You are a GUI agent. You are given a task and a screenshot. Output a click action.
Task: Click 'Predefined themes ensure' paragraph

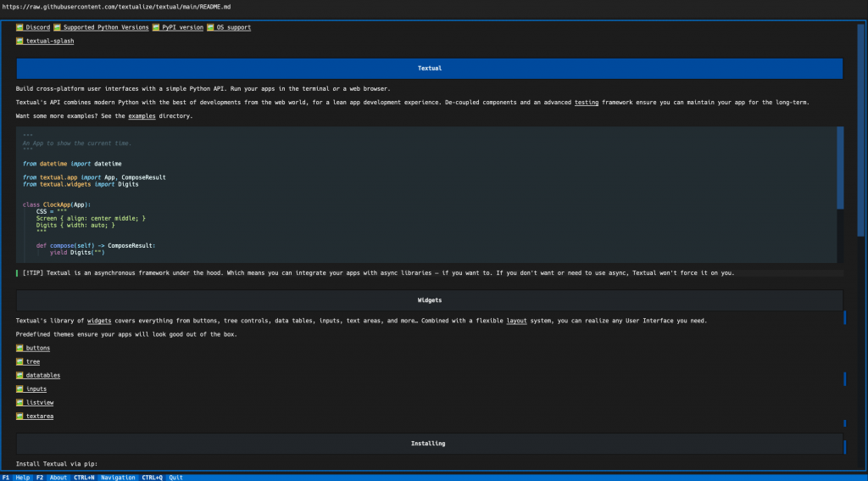126,335
